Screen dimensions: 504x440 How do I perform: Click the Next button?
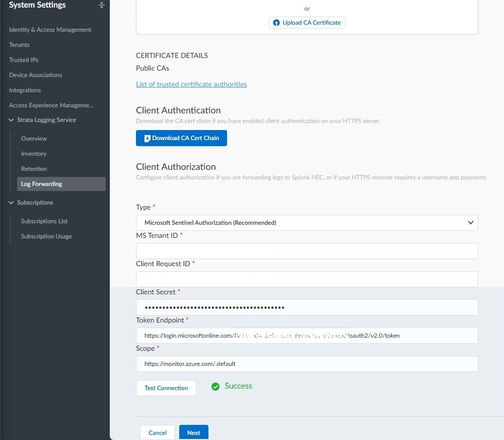click(193, 432)
